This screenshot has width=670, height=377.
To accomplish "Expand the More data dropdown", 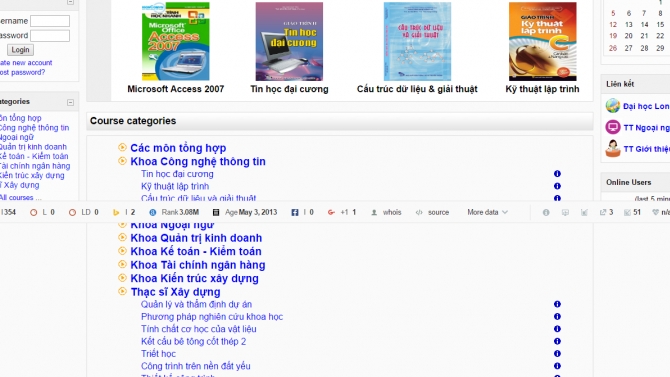I will point(487,212).
